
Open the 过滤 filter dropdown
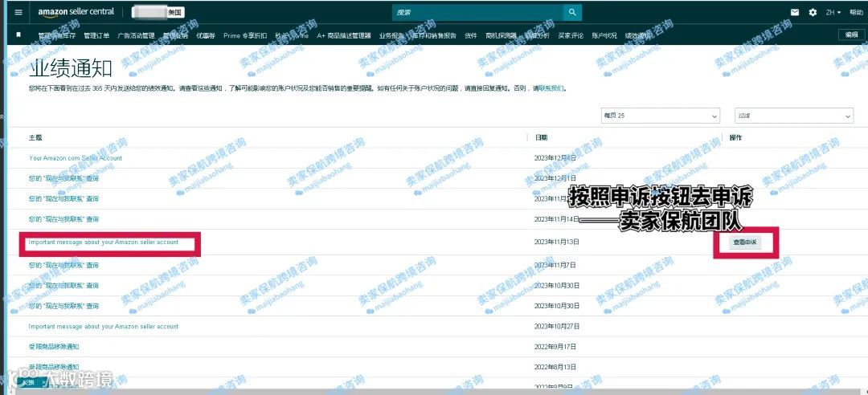pos(794,116)
